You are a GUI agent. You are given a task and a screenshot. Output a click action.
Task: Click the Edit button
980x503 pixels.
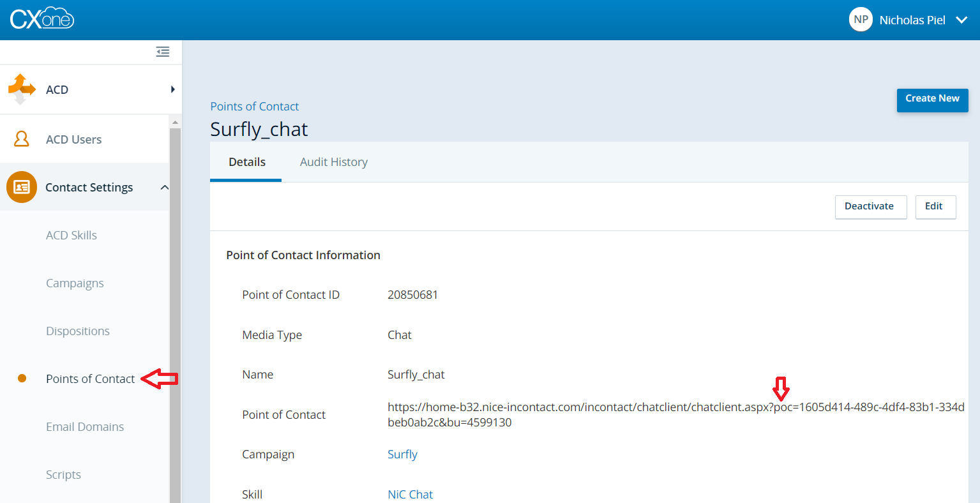click(935, 207)
